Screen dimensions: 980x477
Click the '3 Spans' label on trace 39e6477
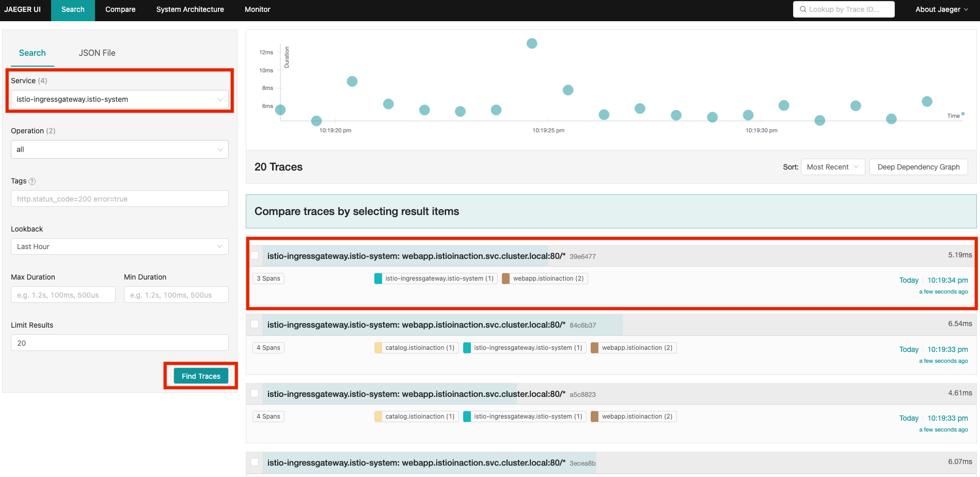coord(268,279)
